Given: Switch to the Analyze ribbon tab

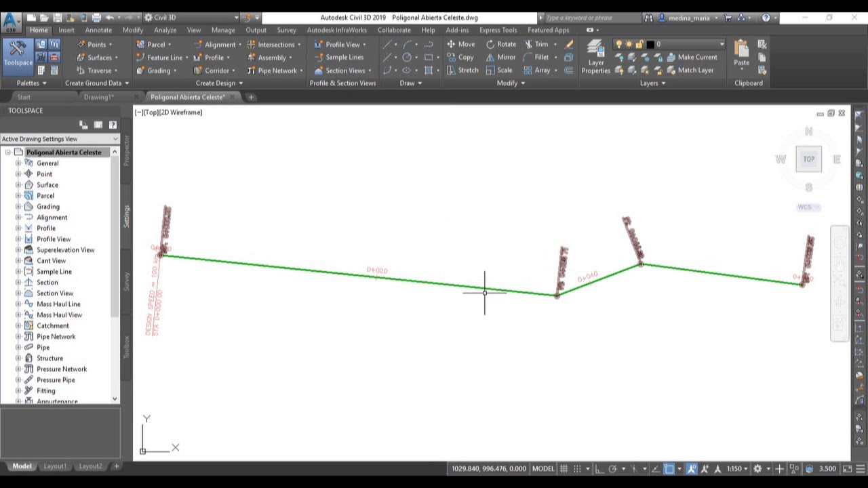Looking at the screenshot, I should click(165, 30).
